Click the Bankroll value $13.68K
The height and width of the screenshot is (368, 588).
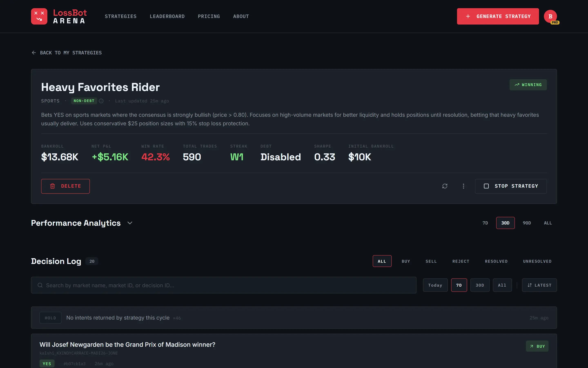tap(60, 157)
